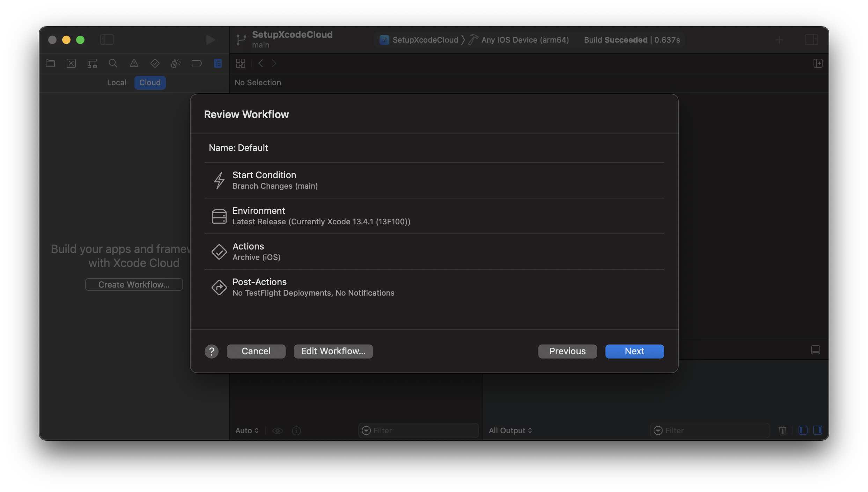868x492 pixels.
Task: Go back with the left chevron
Action: (x=260, y=63)
